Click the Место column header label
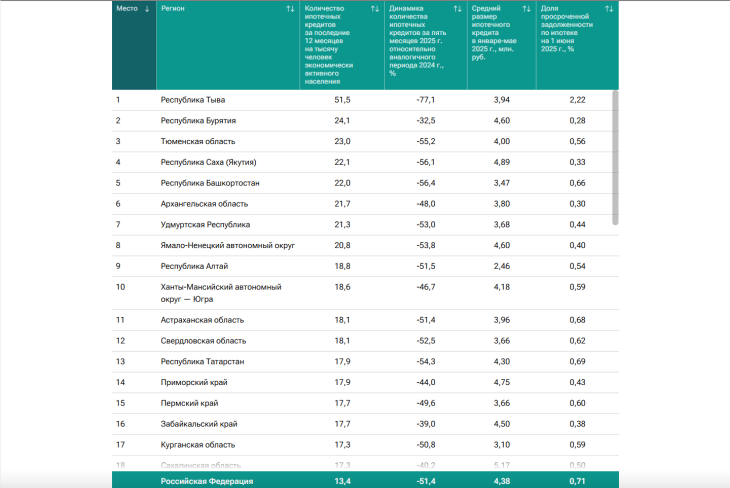730x488 pixels. (x=126, y=9)
